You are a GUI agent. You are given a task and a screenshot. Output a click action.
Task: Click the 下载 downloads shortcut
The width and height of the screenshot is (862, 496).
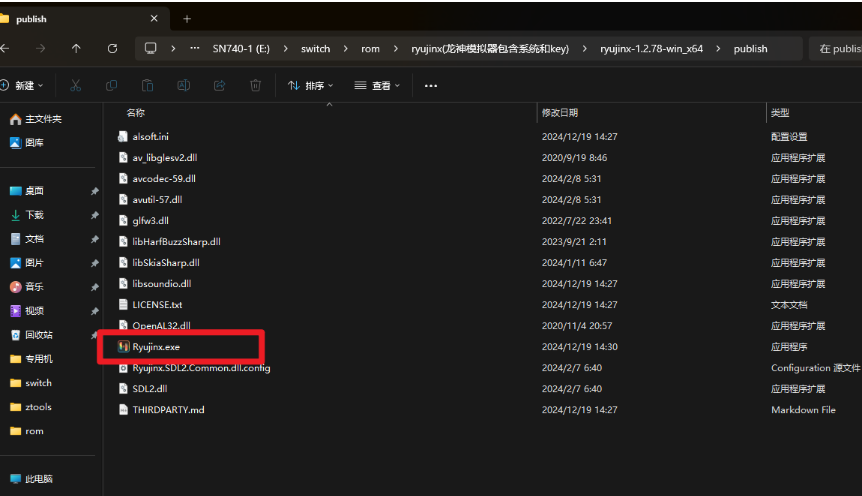pyautogui.click(x=34, y=215)
